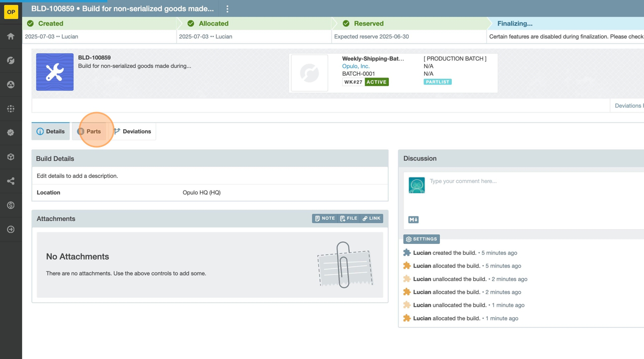Image resolution: width=644 pixels, height=359 pixels.
Task: Open the cube box sidebar icon
Action: pos(11,157)
